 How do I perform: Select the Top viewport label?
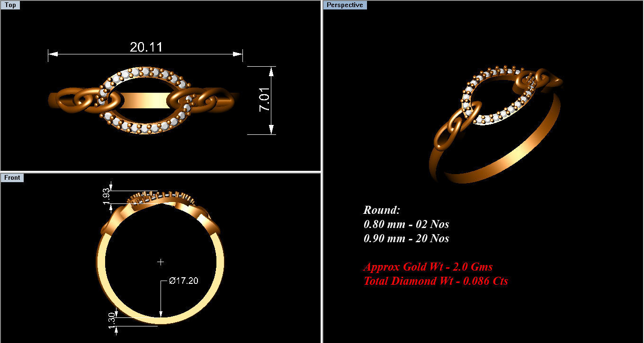click(10, 5)
